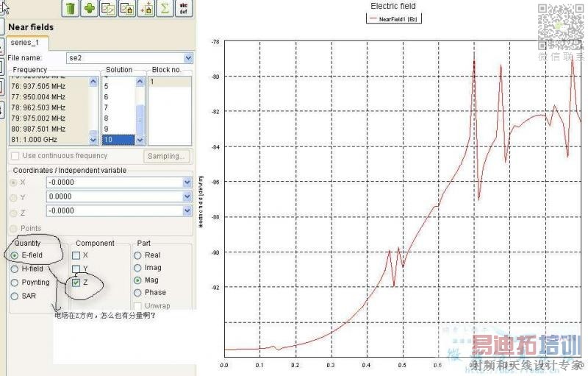Screen dimensions: 588x376
Task: Click the NearField1 graph legend entry
Action: point(394,18)
